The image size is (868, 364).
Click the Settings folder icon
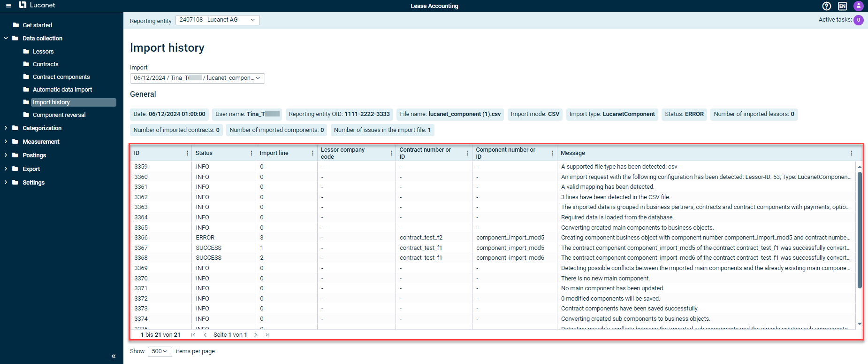[15, 182]
